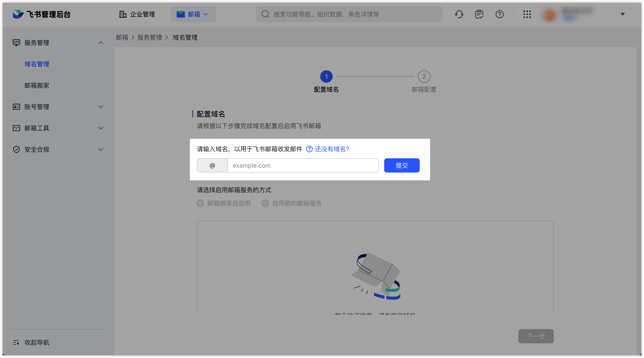Expand the account dropdown arrow
Screen dimensions: 644x358
coord(622,14)
